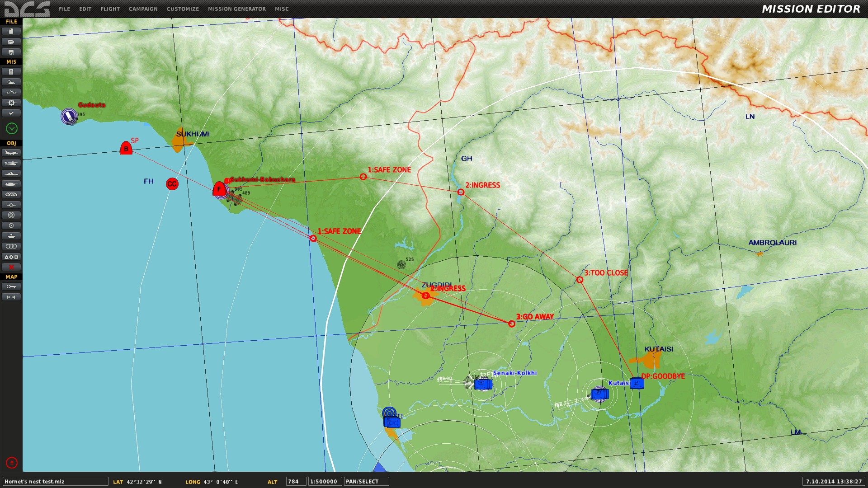Click the red X delete tool
Image resolution: width=868 pixels, height=488 pixels.
[11, 267]
